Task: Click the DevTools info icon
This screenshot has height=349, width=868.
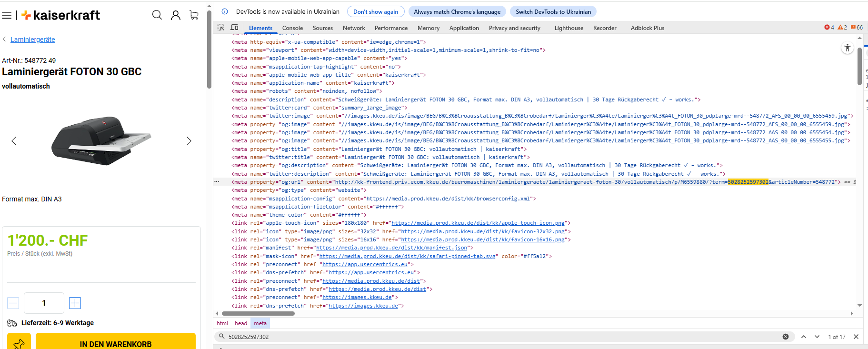Action: tap(225, 11)
